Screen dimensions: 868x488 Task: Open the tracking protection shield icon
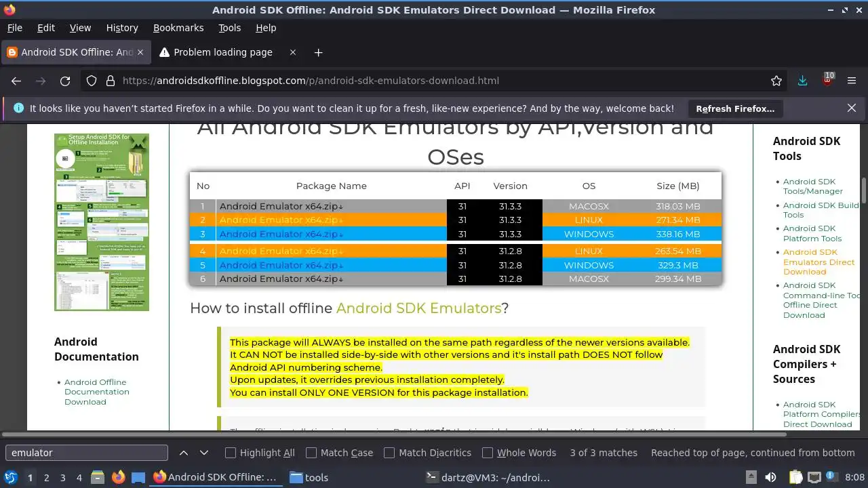coord(92,81)
